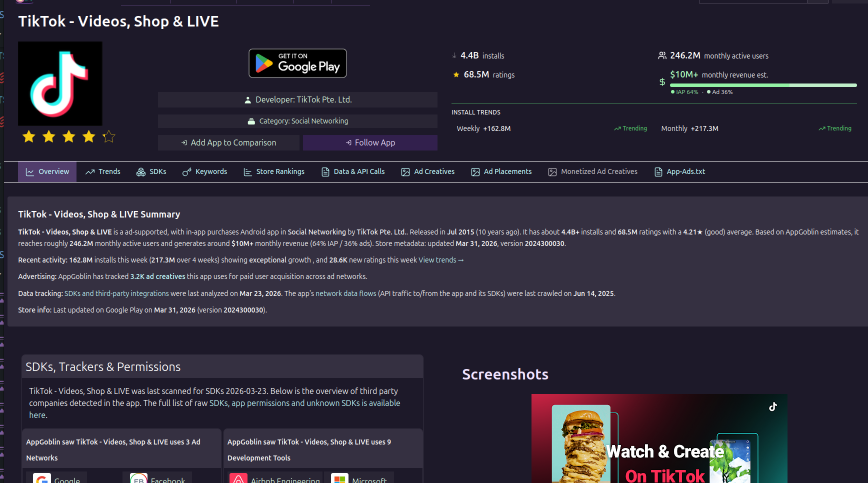Open the Keywords tab
The height and width of the screenshot is (483, 868).
click(x=205, y=171)
